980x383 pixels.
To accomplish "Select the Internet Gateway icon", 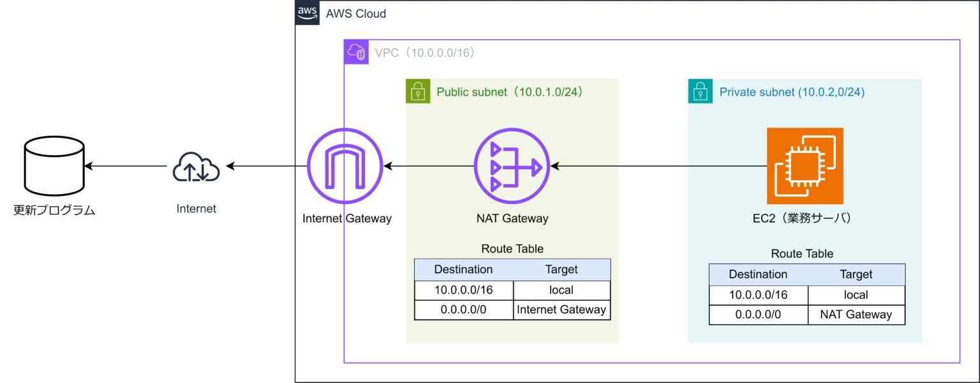I will click(x=345, y=167).
